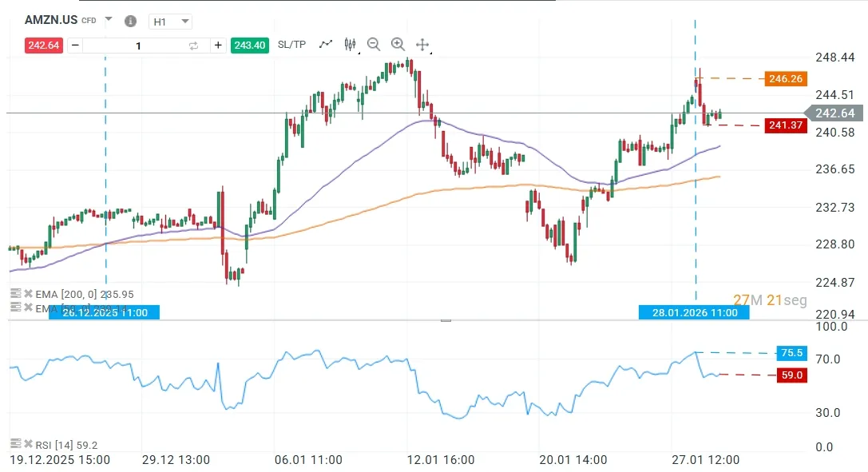Increase trade volume with plus button
The image size is (868, 472).
[217, 46]
